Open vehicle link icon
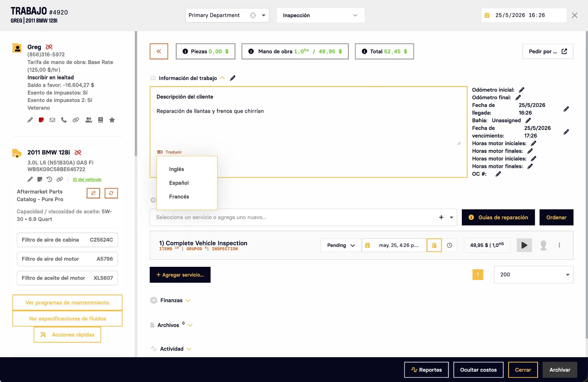 60,179
